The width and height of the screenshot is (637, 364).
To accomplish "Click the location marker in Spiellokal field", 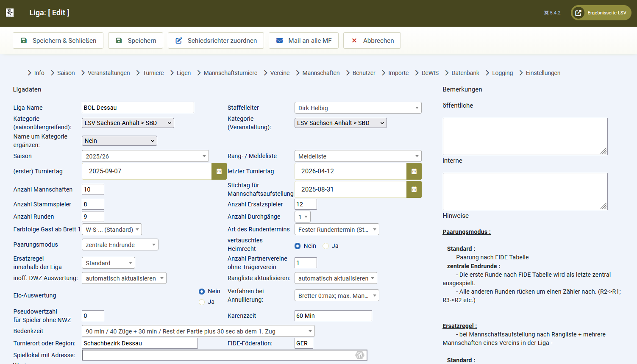I will point(360,355).
